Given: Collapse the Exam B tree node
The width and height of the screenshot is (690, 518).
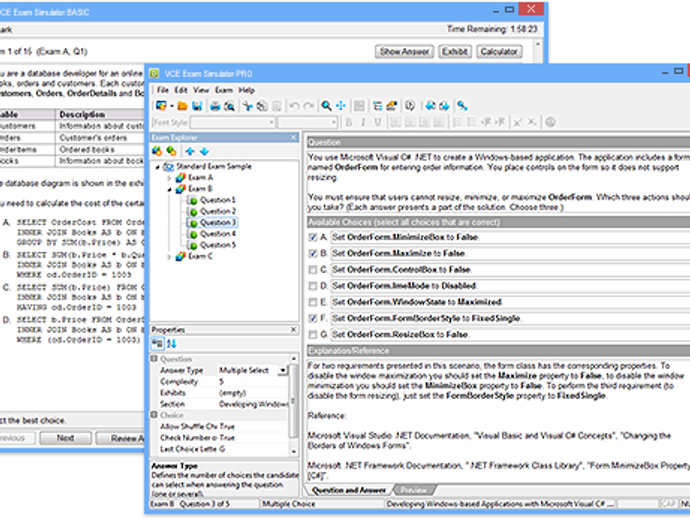Looking at the screenshot, I should (169, 189).
